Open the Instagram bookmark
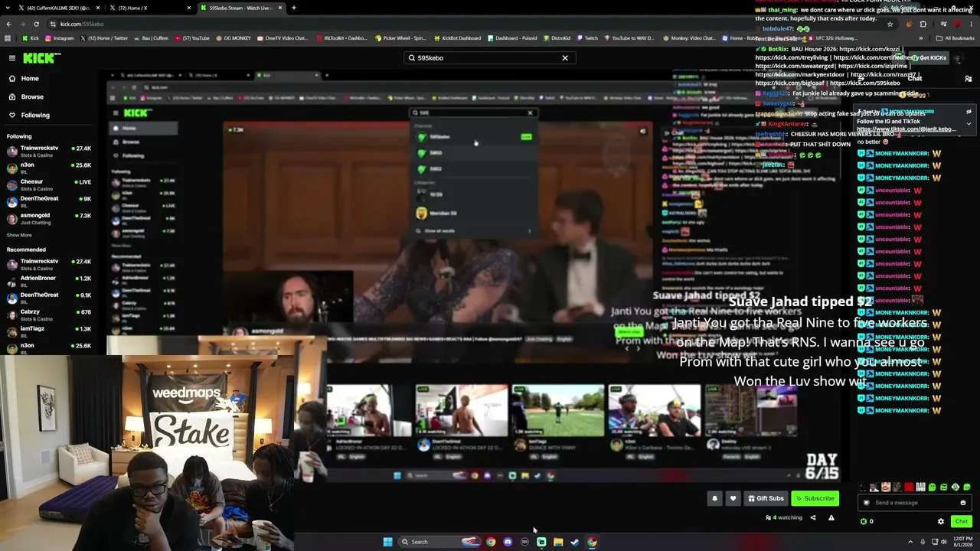980x551 pixels. coord(59,38)
